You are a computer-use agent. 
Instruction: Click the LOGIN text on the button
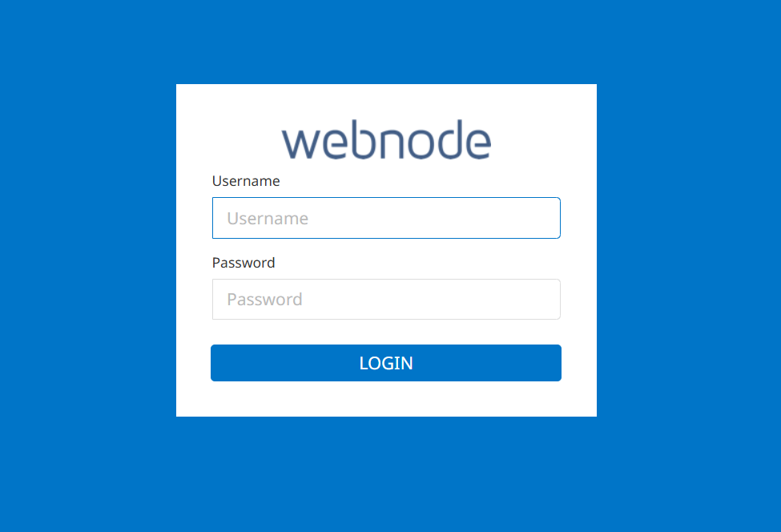pos(386,363)
